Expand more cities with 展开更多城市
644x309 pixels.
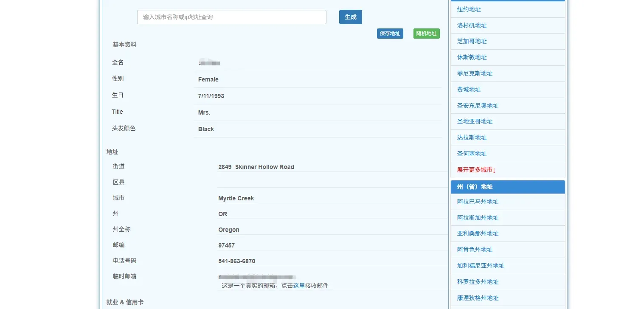pyautogui.click(x=476, y=170)
